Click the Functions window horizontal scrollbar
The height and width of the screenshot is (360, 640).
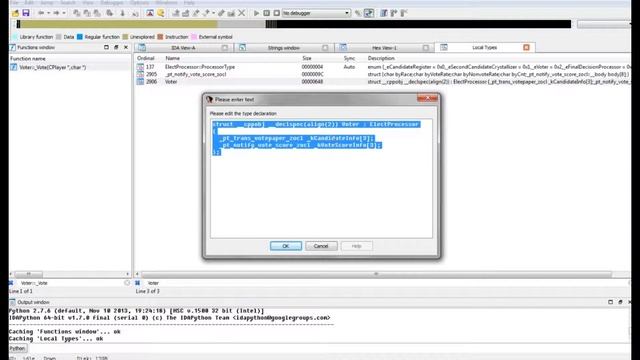70,274
